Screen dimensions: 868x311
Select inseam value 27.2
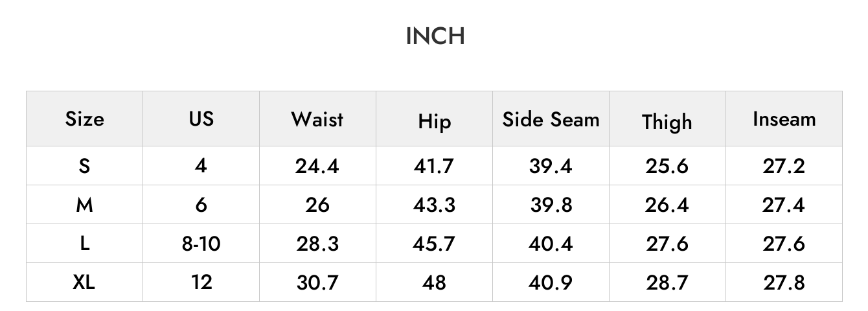(784, 167)
